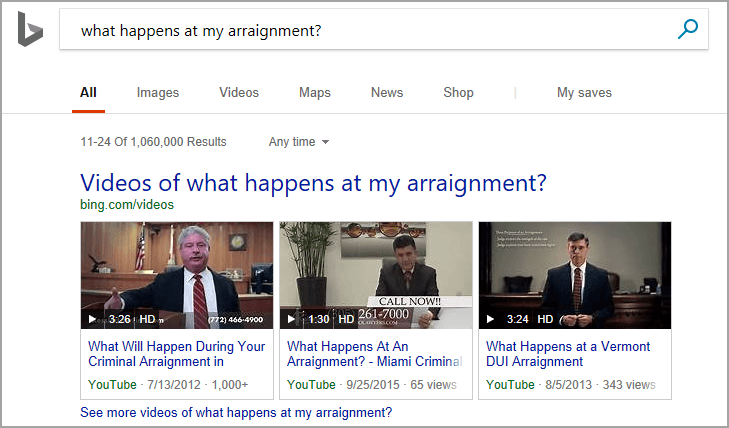Select the All tab
This screenshot has width=729, height=428.
[x=88, y=92]
